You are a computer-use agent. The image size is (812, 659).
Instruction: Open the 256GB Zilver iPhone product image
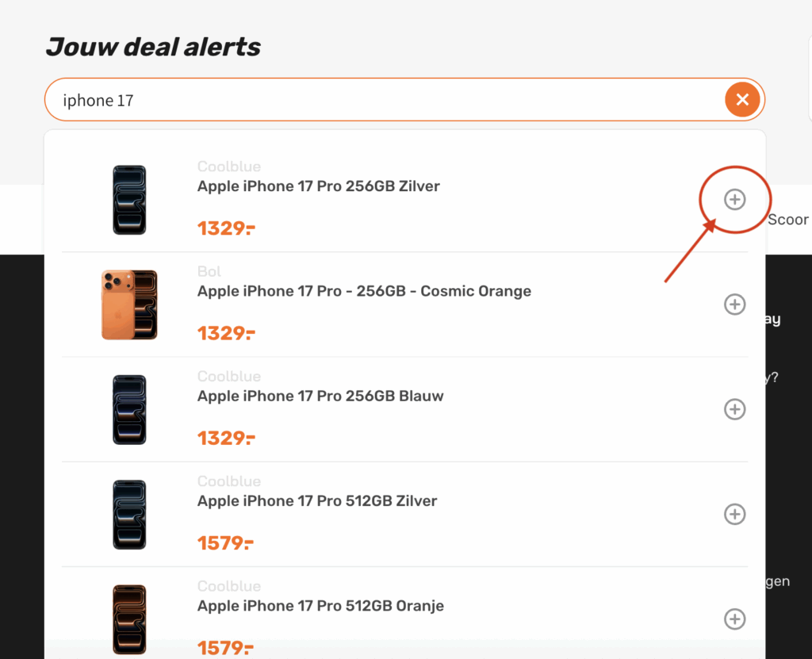129,200
